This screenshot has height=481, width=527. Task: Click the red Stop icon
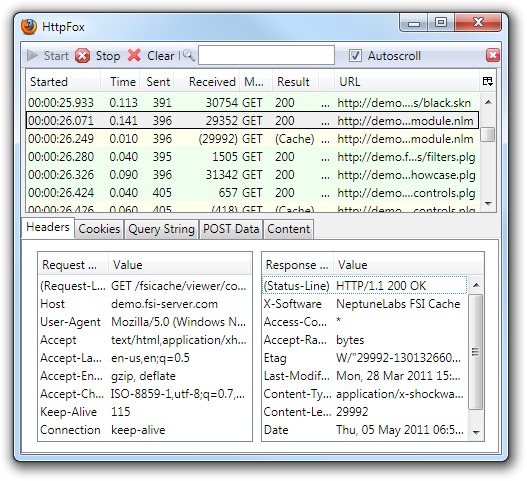(82, 56)
